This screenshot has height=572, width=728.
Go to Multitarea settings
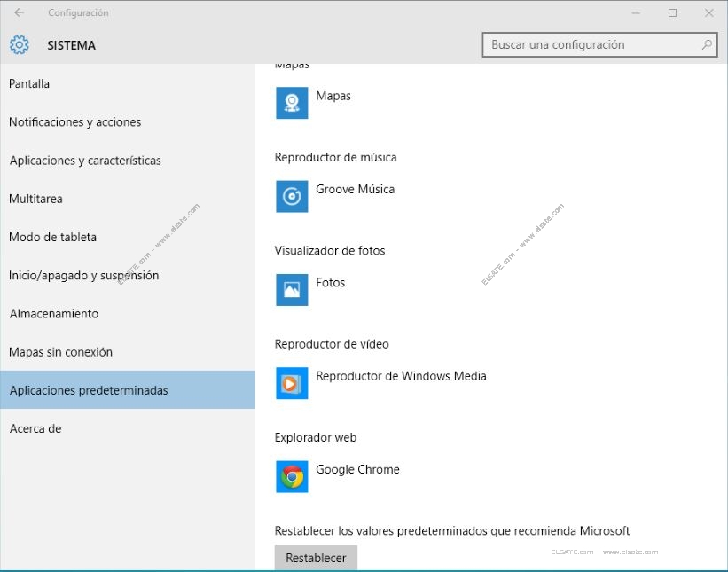click(x=128, y=199)
